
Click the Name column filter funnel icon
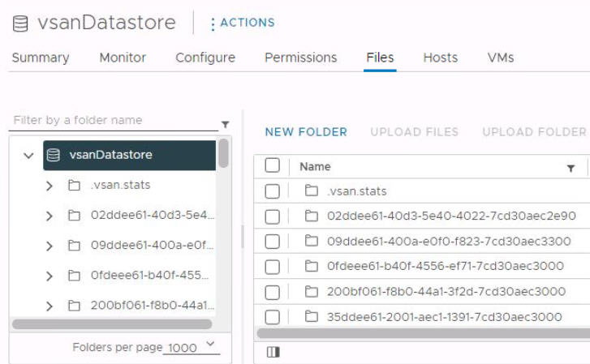[571, 169]
